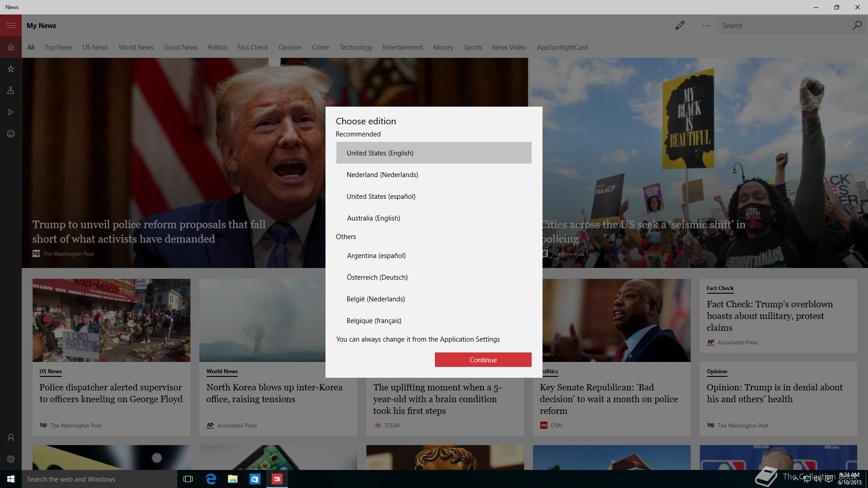Open Videos play icon in sidebar
The width and height of the screenshot is (868, 488).
pyautogui.click(x=11, y=112)
